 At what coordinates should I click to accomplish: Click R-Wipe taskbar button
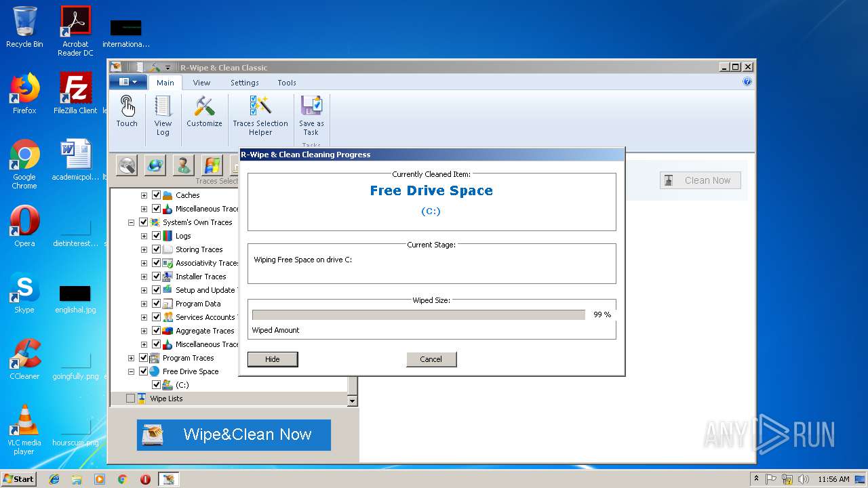168,479
